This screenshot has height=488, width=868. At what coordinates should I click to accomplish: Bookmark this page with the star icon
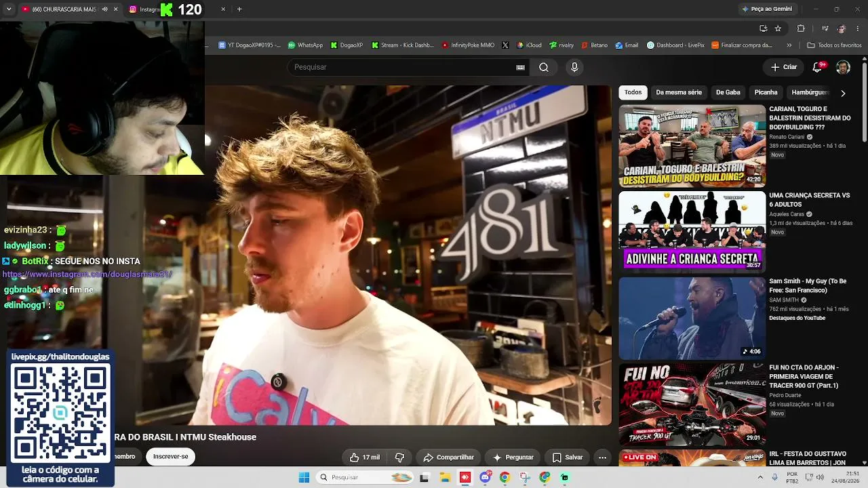click(778, 28)
